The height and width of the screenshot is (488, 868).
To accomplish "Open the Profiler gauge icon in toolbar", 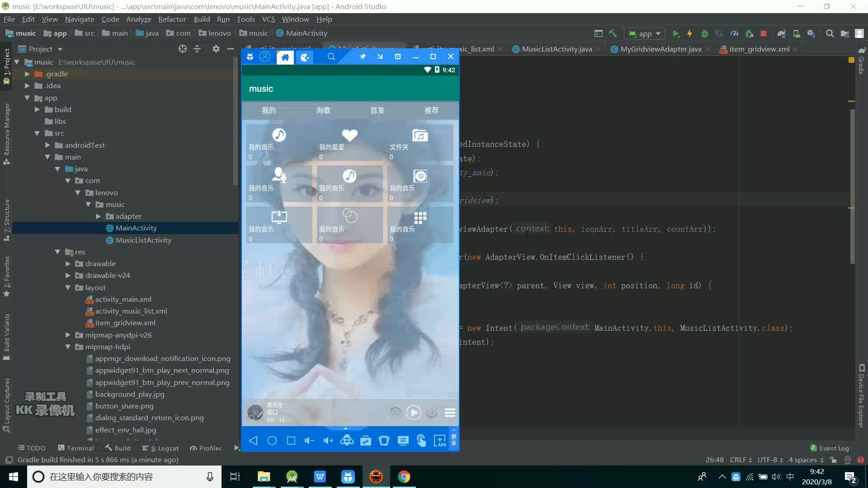I will (734, 33).
